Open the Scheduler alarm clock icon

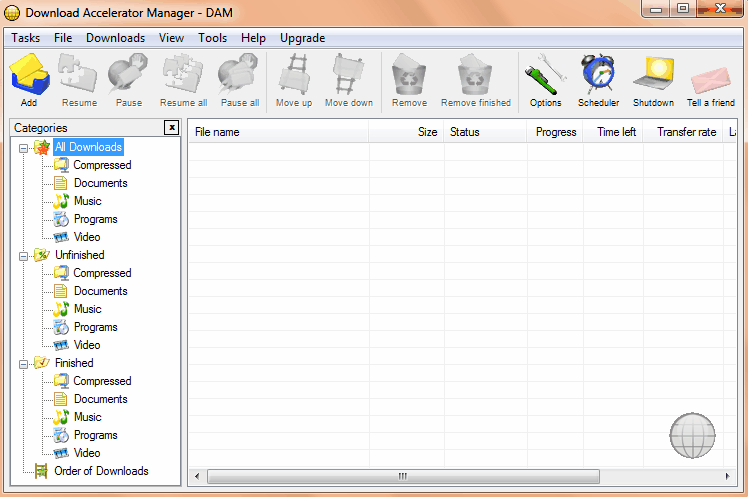598,74
